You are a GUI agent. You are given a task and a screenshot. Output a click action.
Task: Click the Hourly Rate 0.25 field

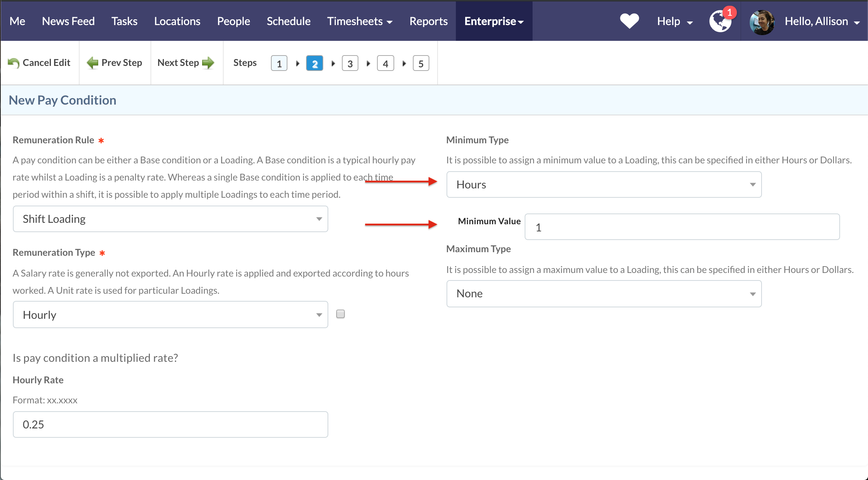click(x=170, y=424)
